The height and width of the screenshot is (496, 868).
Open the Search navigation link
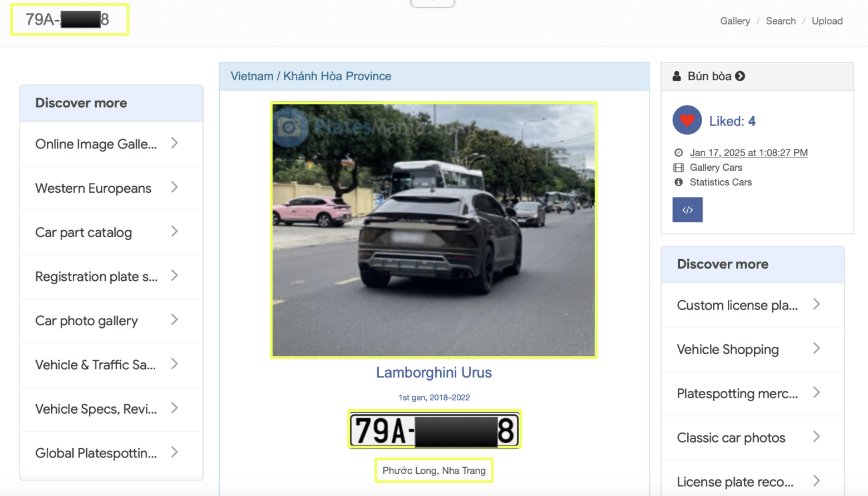coord(781,21)
